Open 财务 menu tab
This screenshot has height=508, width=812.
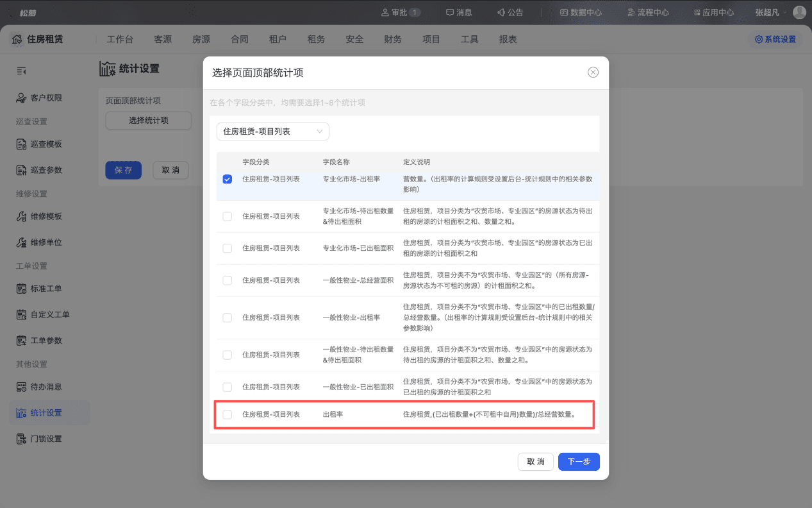(x=393, y=39)
